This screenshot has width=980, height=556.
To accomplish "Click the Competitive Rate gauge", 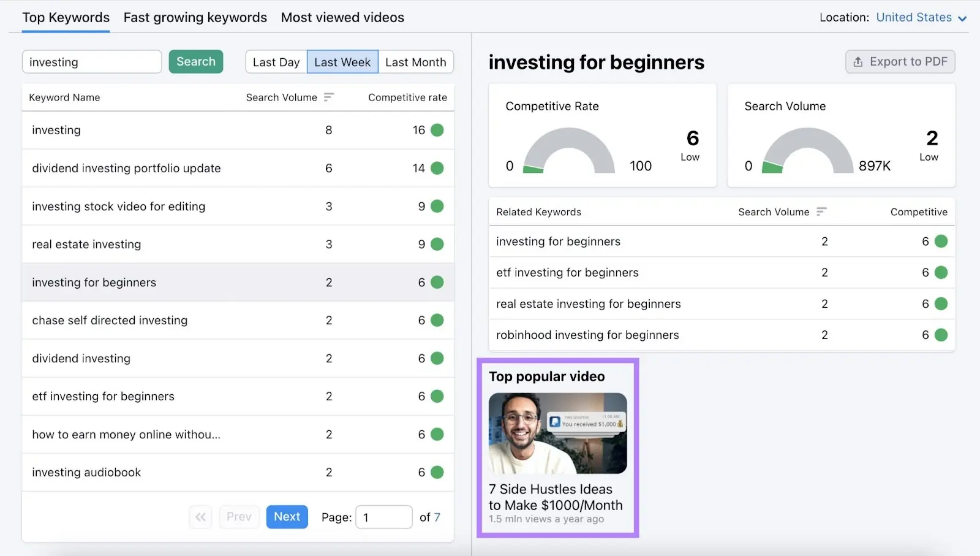I will click(569, 150).
